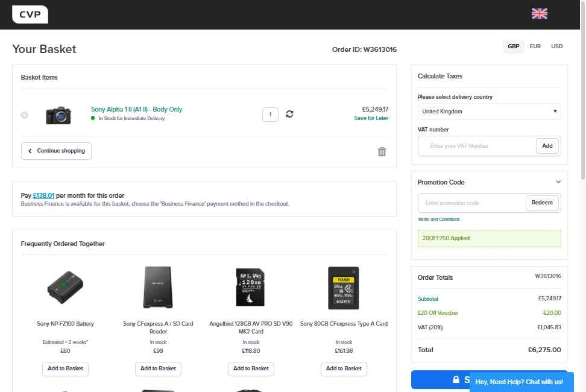
Task: Empty the basket with trash icon
Action: click(382, 151)
